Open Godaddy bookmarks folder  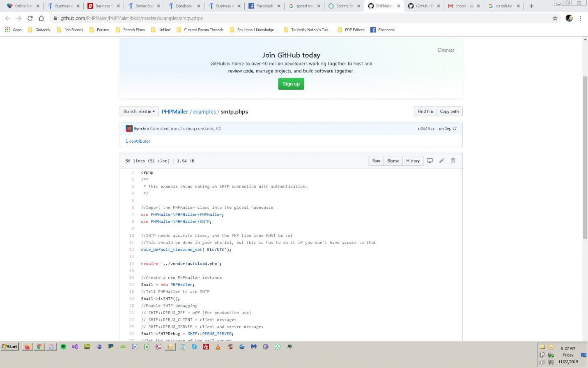(39, 30)
